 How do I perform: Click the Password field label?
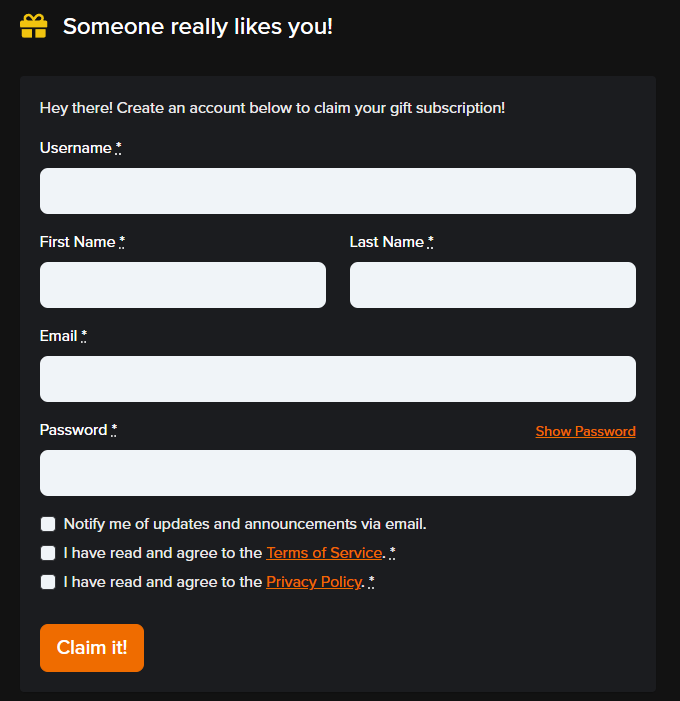73,430
